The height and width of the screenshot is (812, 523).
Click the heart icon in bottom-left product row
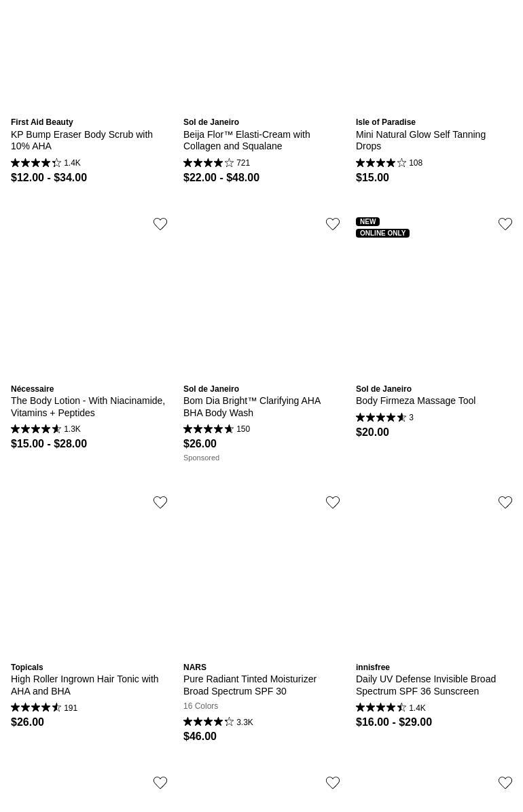(160, 783)
